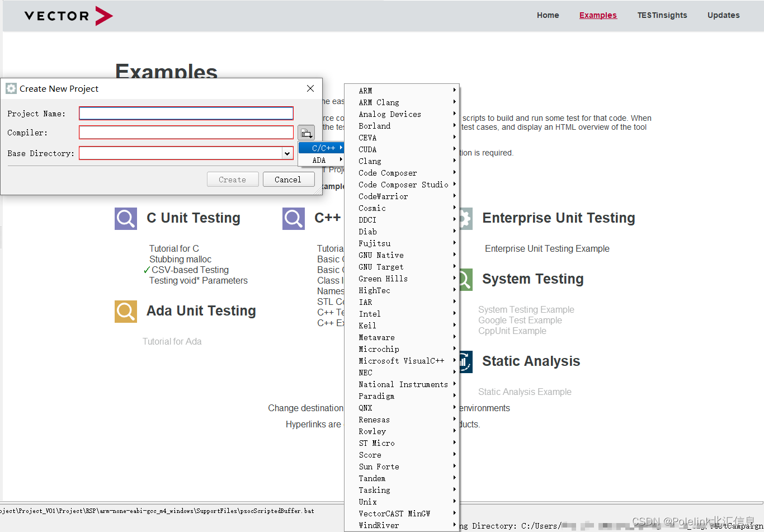The image size is (764, 532).
Task: Open the Static Analysis Example link
Action: pyautogui.click(x=525, y=392)
